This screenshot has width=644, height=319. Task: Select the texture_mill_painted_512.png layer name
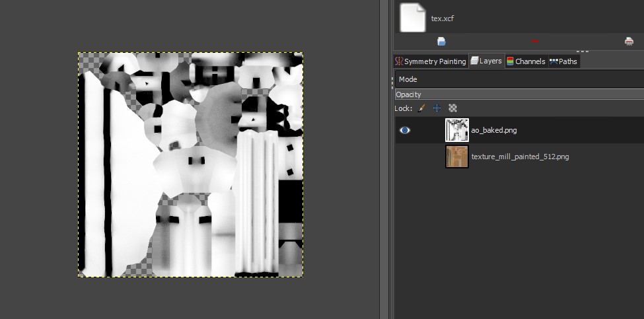pyautogui.click(x=520, y=157)
